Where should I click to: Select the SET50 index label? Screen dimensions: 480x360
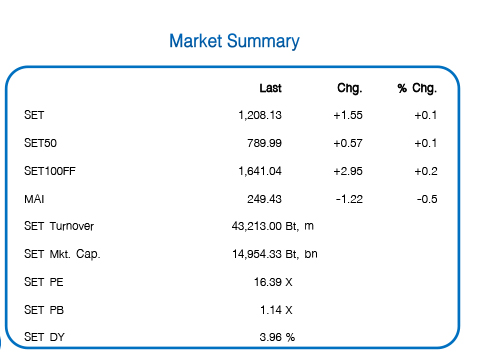[x=40, y=143]
